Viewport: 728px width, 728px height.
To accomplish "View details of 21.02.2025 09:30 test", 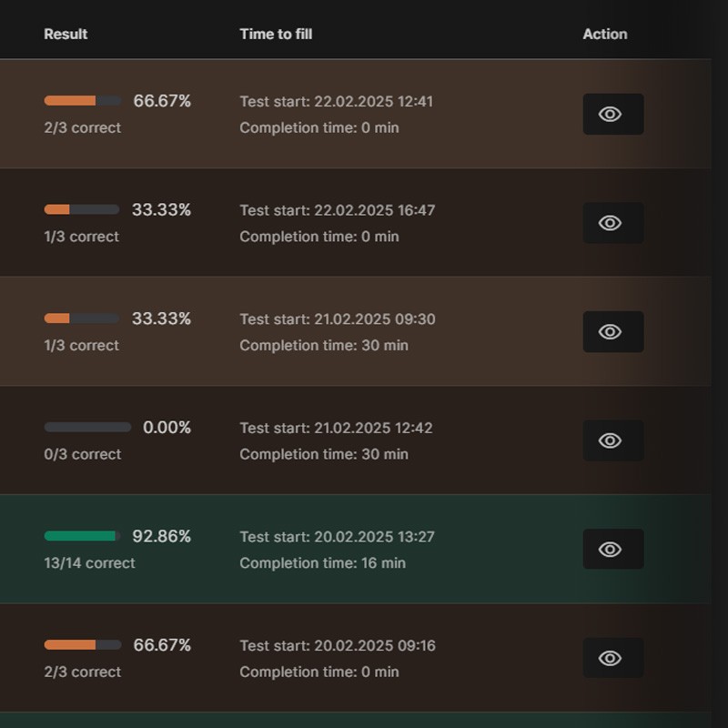I will click(x=612, y=331).
